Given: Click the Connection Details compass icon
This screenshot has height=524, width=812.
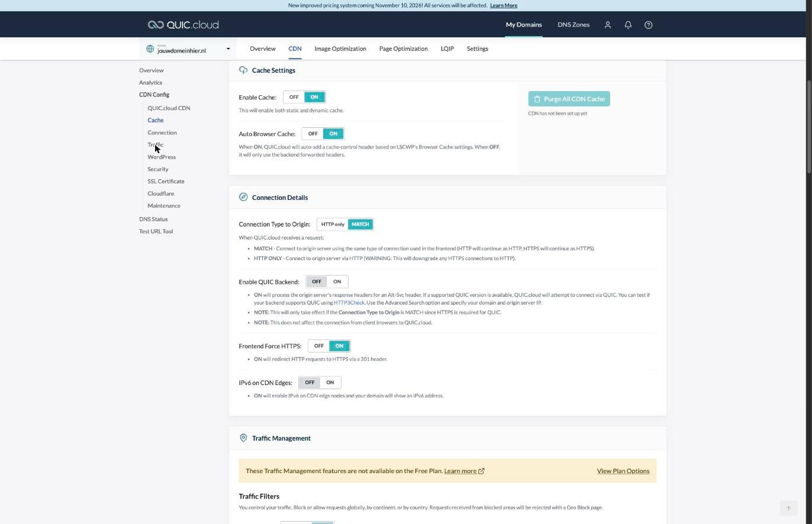Looking at the screenshot, I should click(x=243, y=198).
